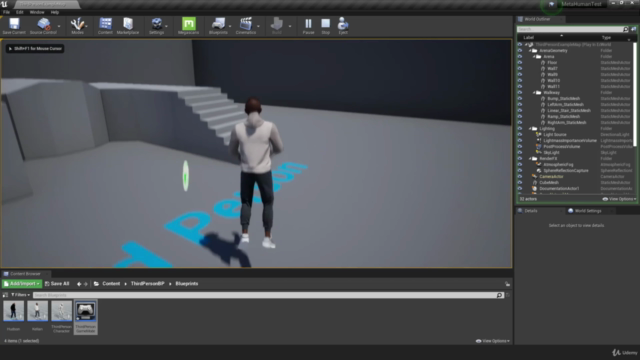Click the World Outliner search magnifier icon
Screen dimensions: 640x360
pyautogui.click(x=625, y=29)
